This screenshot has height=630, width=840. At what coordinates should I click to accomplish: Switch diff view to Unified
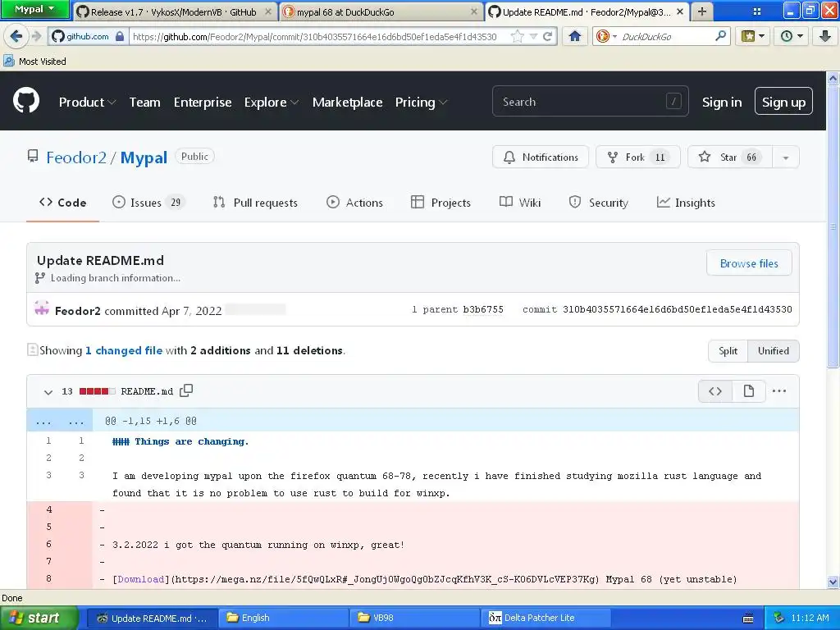pos(773,351)
